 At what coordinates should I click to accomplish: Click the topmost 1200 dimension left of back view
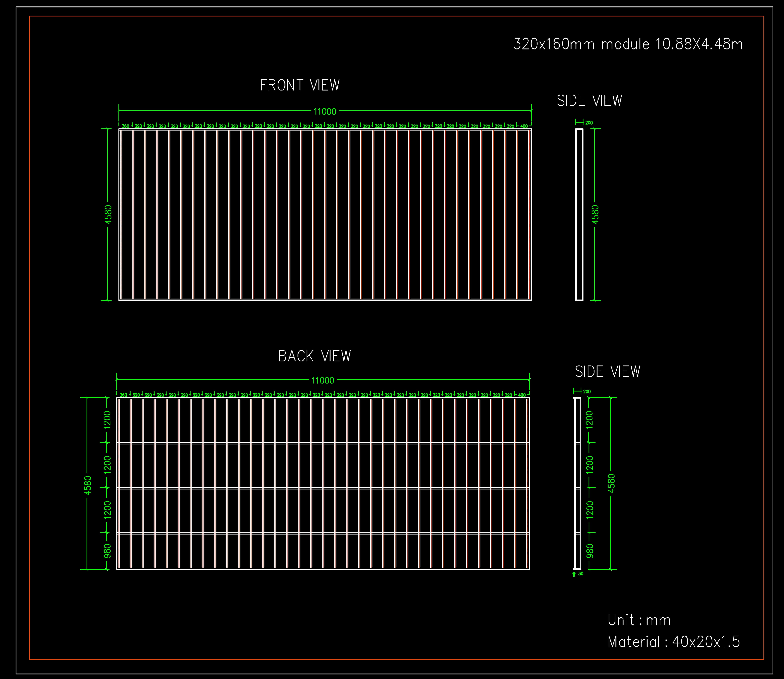pos(108,420)
